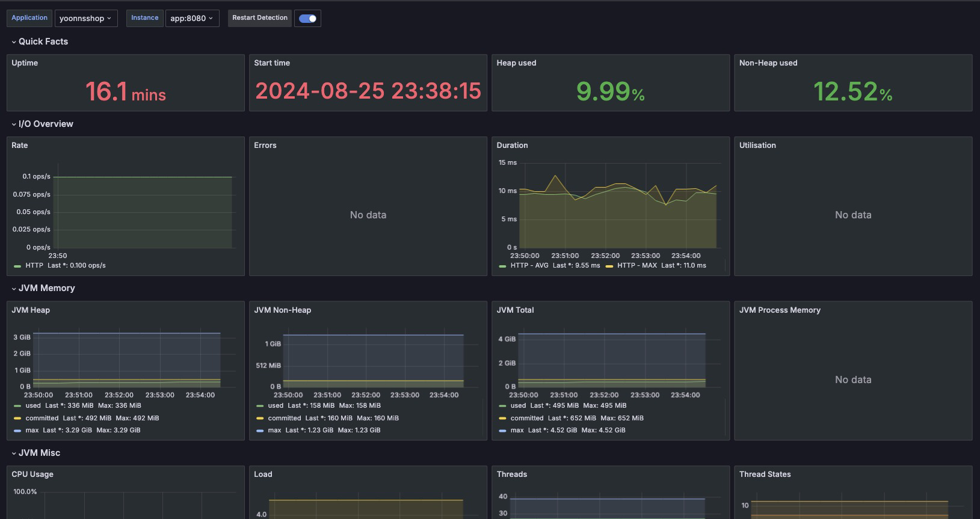This screenshot has height=519, width=980.
Task: Click the Thread States panel title
Action: pos(765,474)
